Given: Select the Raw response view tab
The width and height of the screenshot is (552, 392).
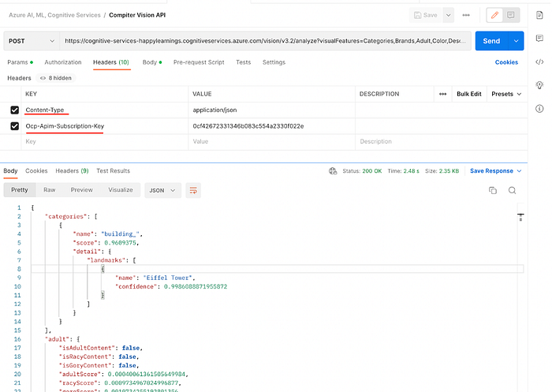Looking at the screenshot, I should pyautogui.click(x=49, y=190).
